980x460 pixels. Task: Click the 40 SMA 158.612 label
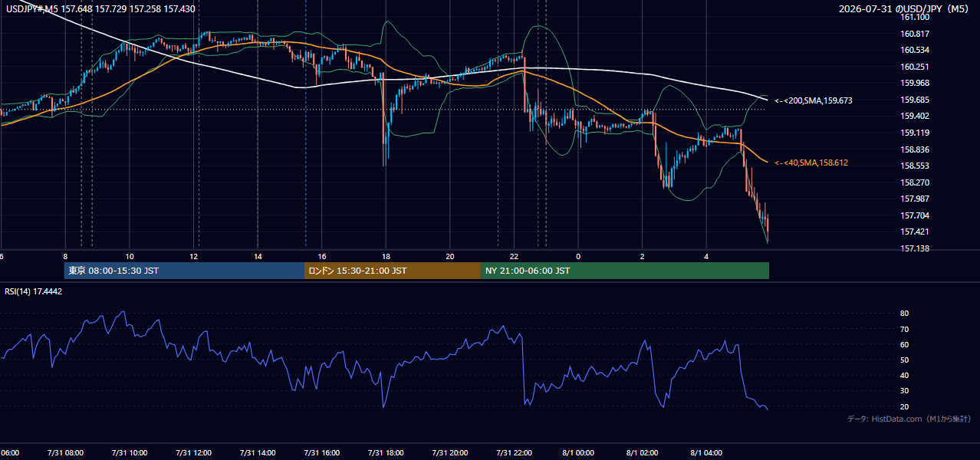tap(811, 163)
